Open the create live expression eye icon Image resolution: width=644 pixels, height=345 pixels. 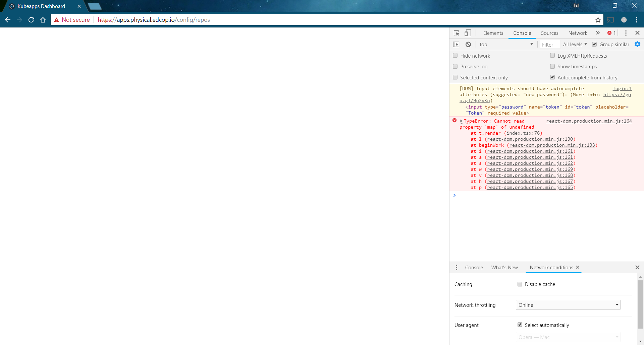[x=456, y=44]
